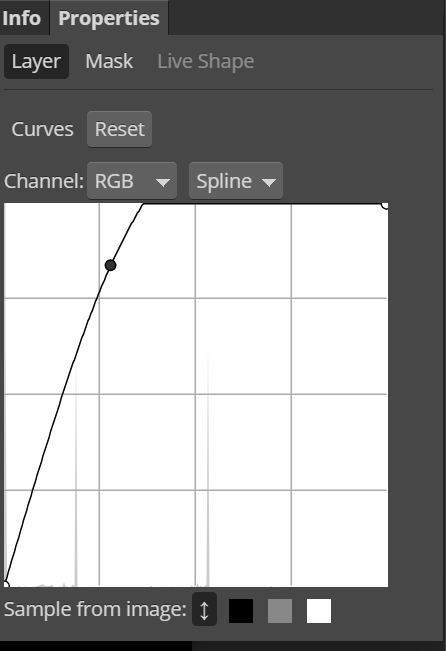Viewport: 446px width, 651px height.
Task: Select the Layer section button
Action: click(37, 61)
